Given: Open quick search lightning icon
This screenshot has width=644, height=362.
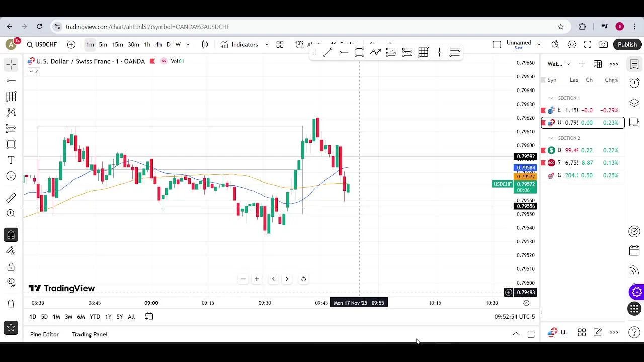Looking at the screenshot, I should [x=555, y=45].
